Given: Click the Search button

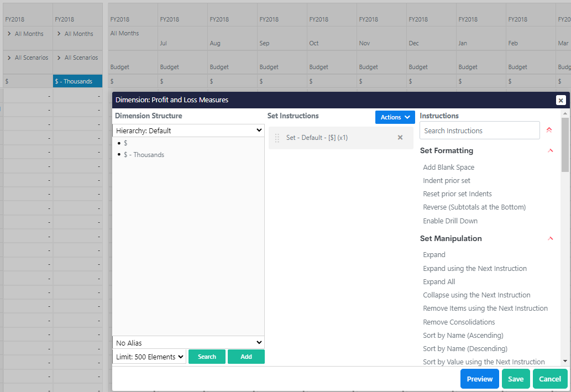Looking at the screenshot, I should click(207, 357).
